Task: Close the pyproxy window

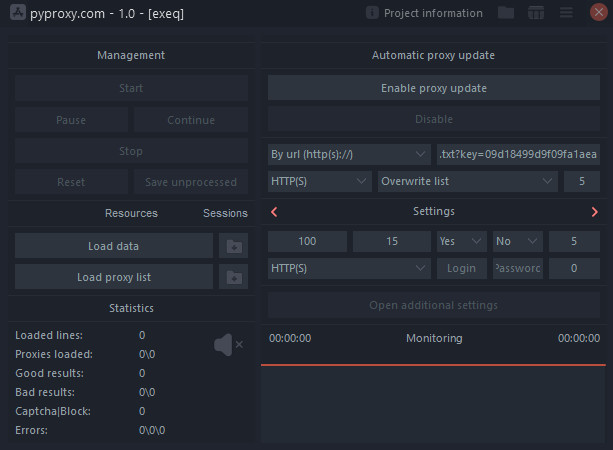Action: pos(599,13)
